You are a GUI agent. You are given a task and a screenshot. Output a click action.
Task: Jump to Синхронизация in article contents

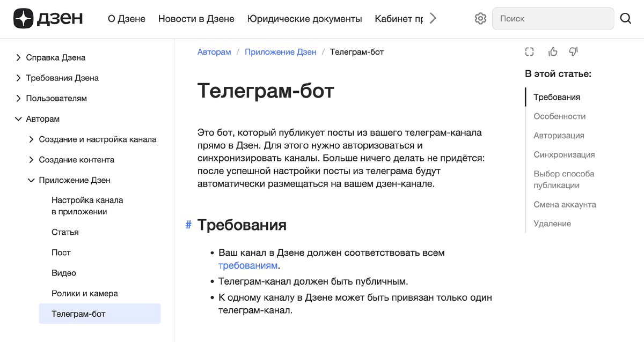[564, 154]
